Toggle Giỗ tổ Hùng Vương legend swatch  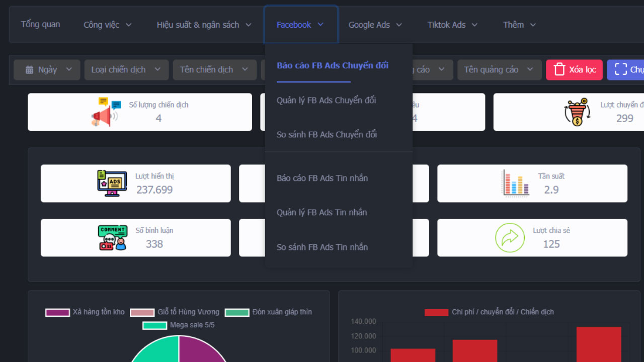point(142,312)
